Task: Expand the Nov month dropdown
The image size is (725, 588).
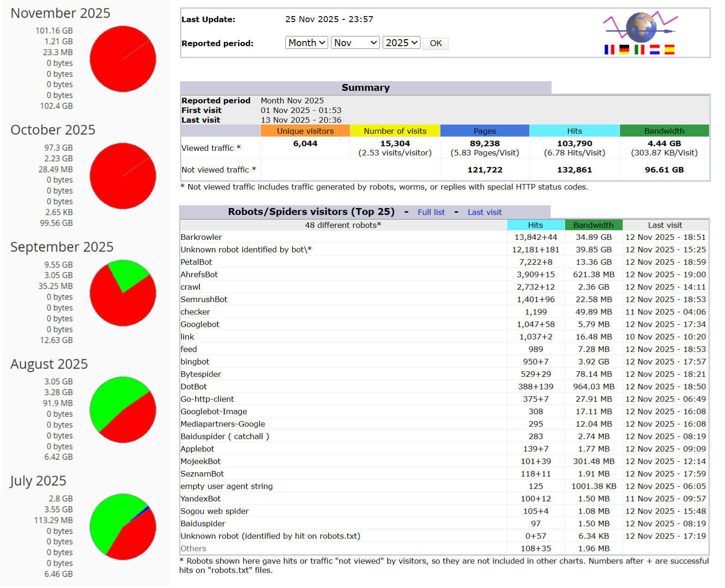Action: tap(355, 43)
